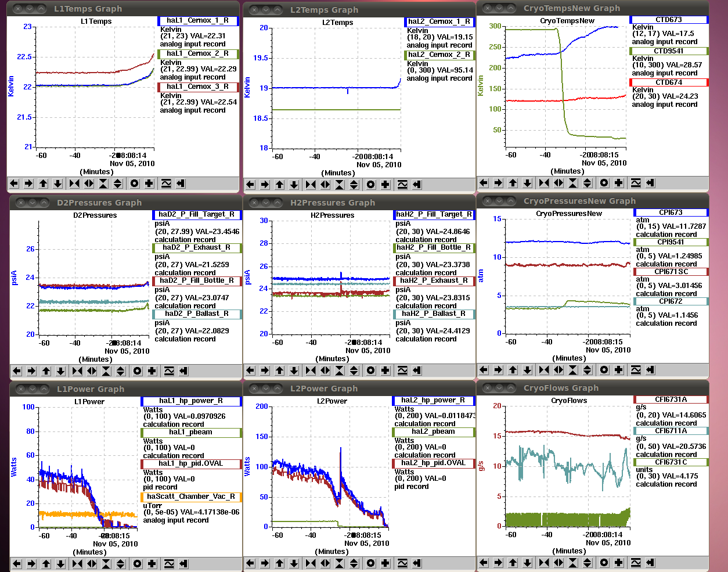Screen dimensions: 728x572
Task: Select the haD2_P_Fill_Target_R legend entry
Action: coord(197,215)
